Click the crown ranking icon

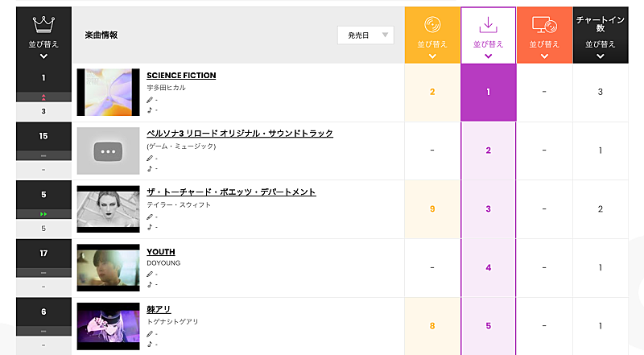[43, 25]
